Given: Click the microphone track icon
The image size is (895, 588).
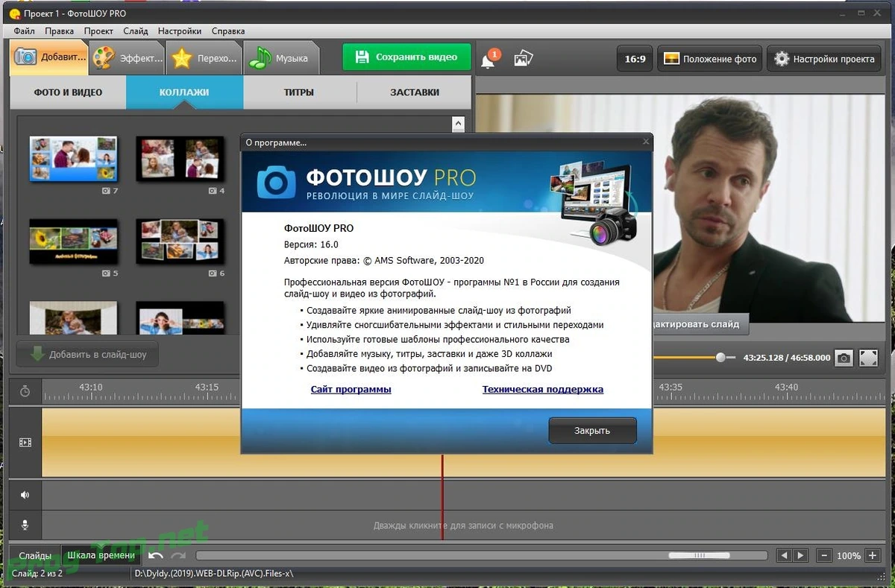Looking at the screenshot, I should pyautogui.click(x=25, y=525).
